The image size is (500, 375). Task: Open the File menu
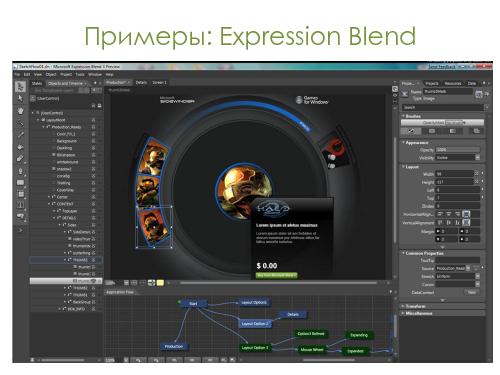(17, 75)
